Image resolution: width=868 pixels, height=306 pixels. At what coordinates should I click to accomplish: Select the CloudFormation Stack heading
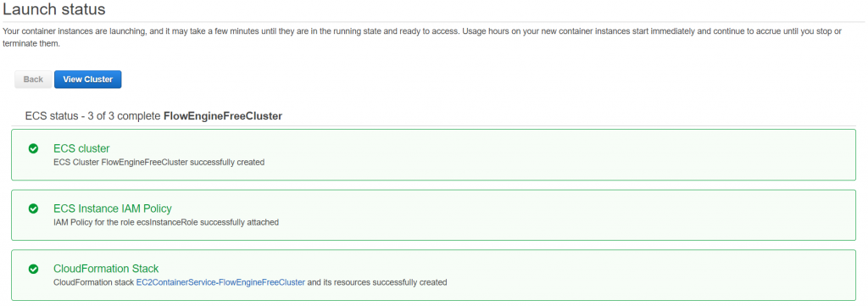106,269
